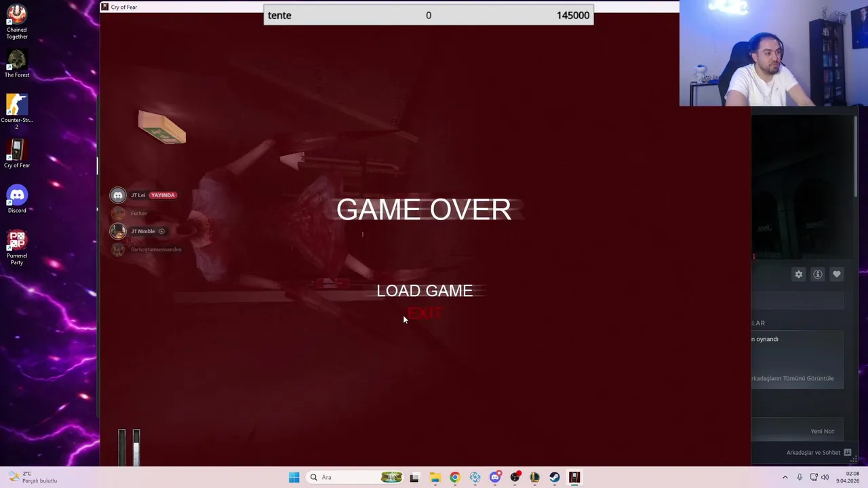
Task: Click the JT Lei Discord overlay avatar
Action: coord(118,195)
